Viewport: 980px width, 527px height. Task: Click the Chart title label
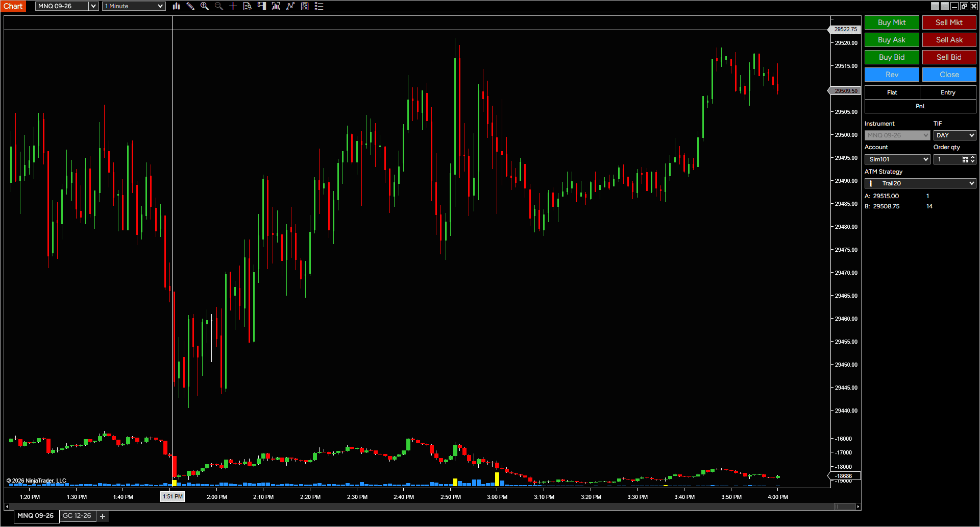tap(13, 6)
